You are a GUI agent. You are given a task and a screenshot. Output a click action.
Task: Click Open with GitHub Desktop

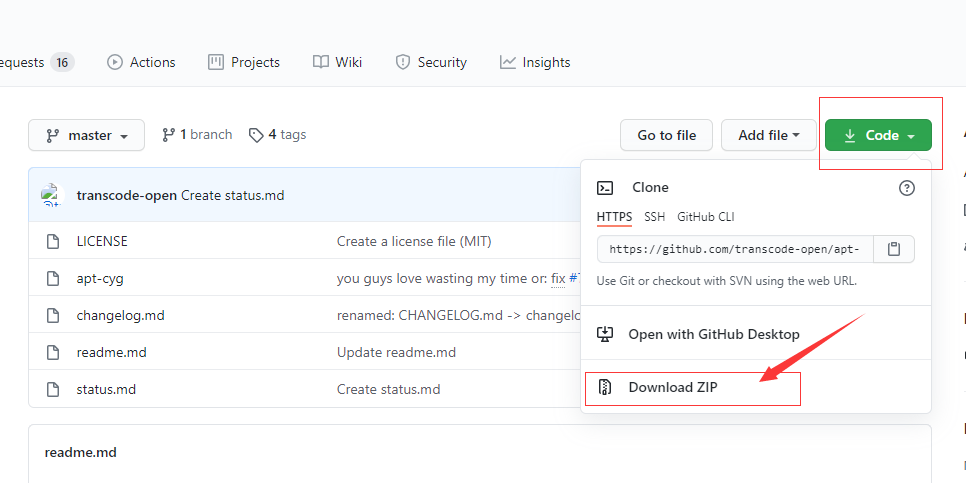coord(757,334)
